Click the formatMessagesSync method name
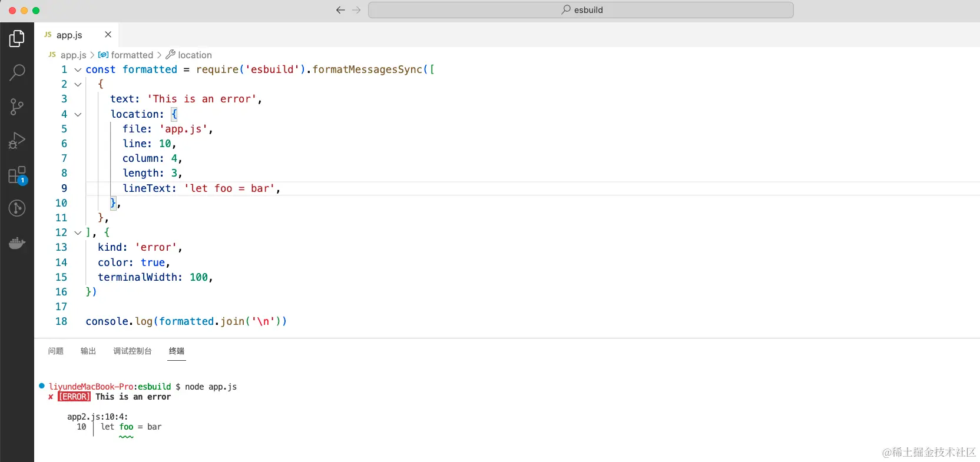Image resolution: width=980 pixels, height=462 pixels. click(x=367, y=69)
